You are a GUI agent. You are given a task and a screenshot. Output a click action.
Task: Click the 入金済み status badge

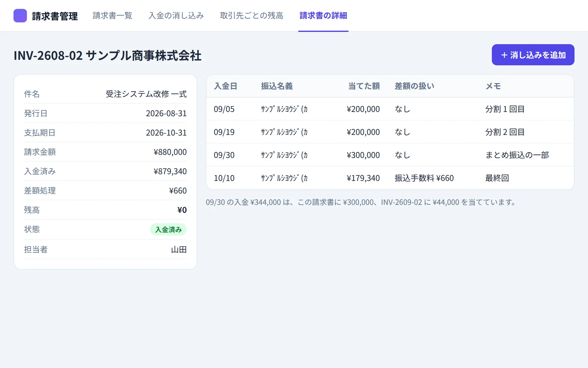click(168, 230)
